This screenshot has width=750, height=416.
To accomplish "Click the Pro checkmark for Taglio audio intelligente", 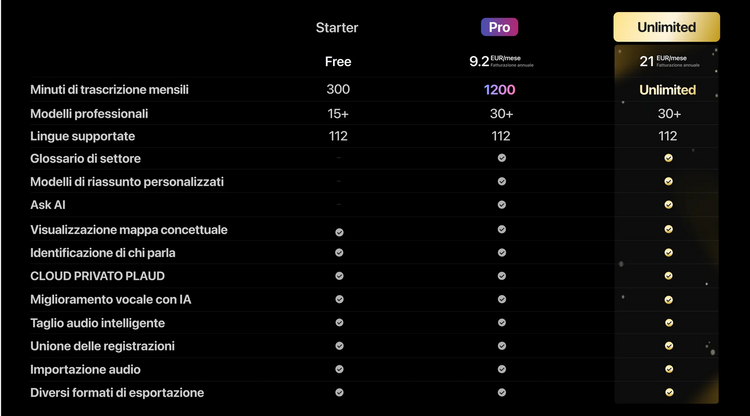I will coord(501,323).
